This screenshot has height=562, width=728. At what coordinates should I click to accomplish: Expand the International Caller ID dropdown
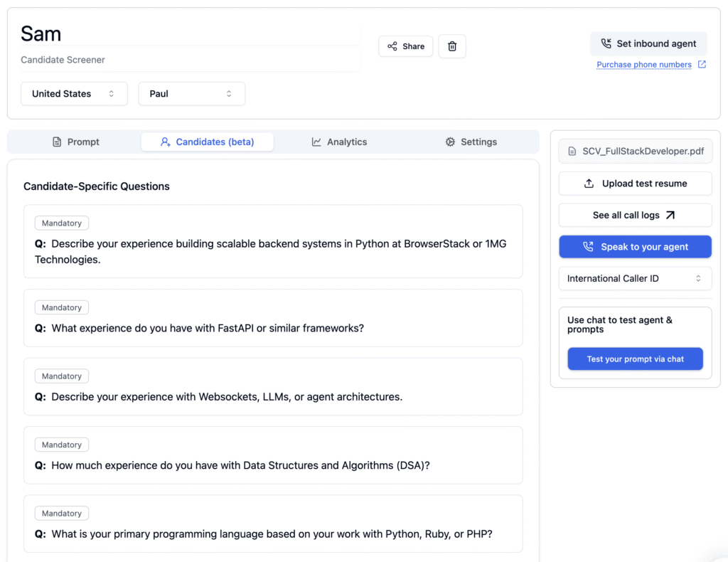pyautogui.click(x=635, y=278)
